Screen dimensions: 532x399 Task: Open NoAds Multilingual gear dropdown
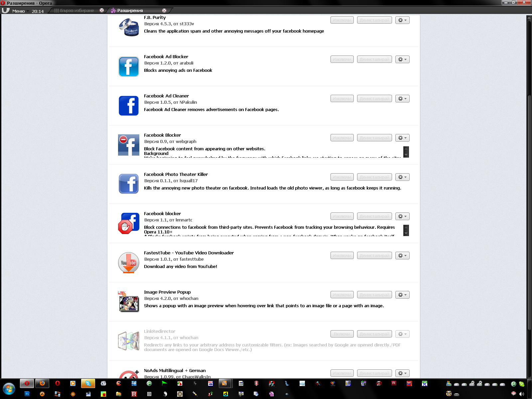coord(402,373)
